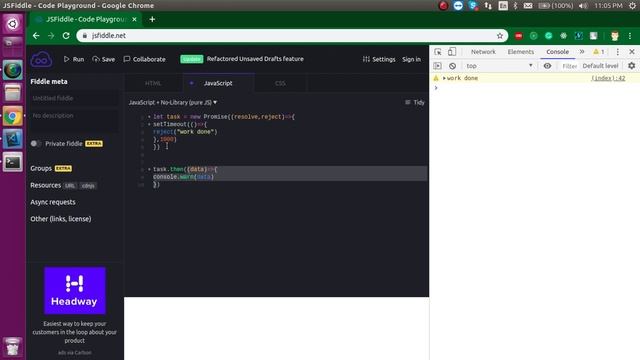640x360 pixels.
Task: Show the console sidebar
Action: pos(438,66)
